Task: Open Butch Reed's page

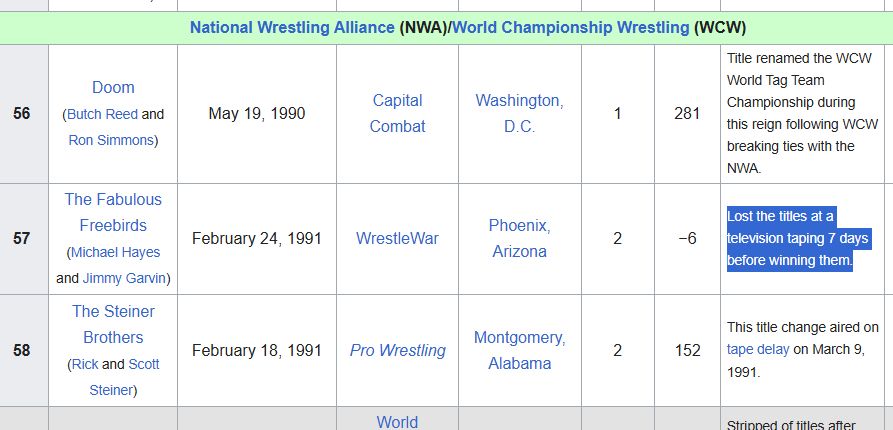Action: (102, 114)
